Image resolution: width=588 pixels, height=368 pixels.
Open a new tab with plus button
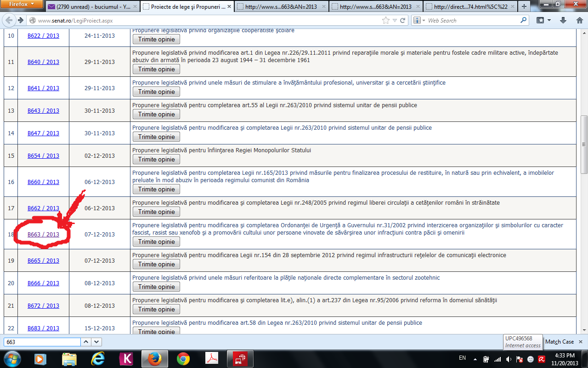point(524,6)
